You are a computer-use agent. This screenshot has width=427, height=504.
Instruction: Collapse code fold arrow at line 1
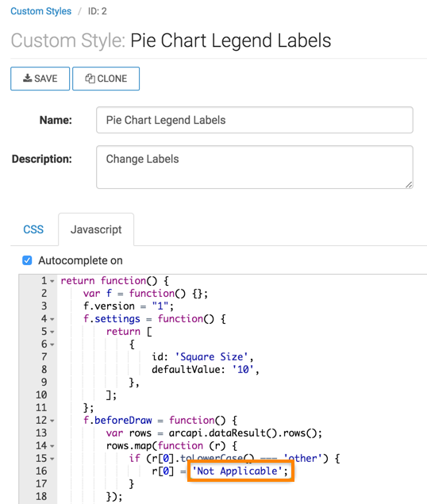(x=52, y=281)
